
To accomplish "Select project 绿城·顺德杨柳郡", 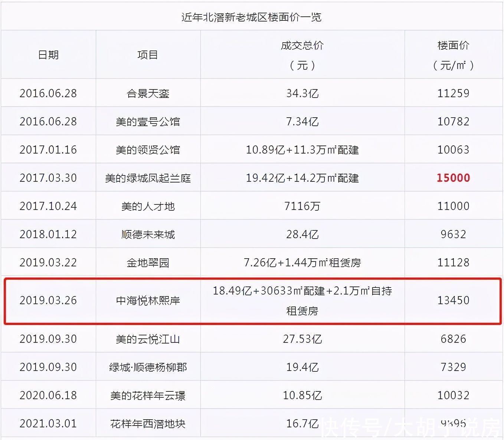I will 148,367.
